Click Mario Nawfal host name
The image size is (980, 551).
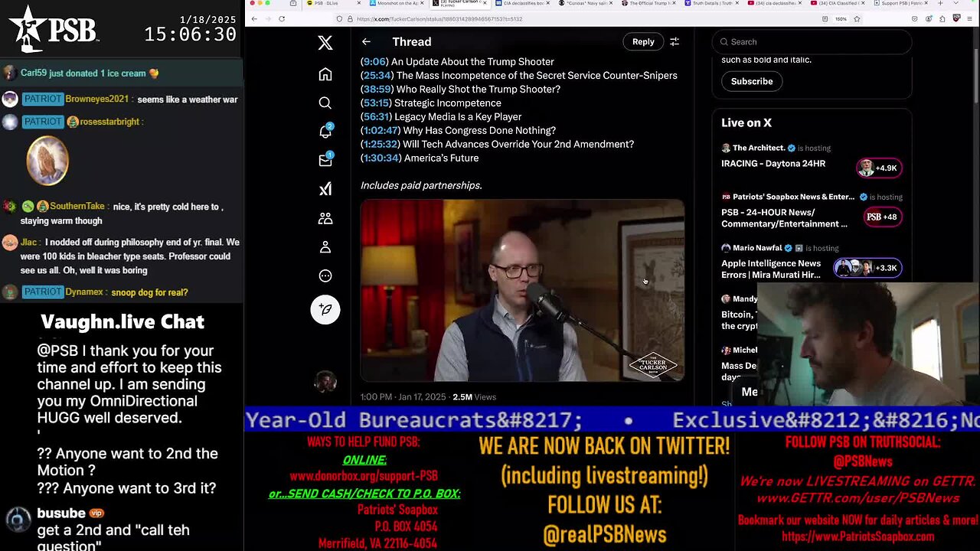(x=757, y=248)
